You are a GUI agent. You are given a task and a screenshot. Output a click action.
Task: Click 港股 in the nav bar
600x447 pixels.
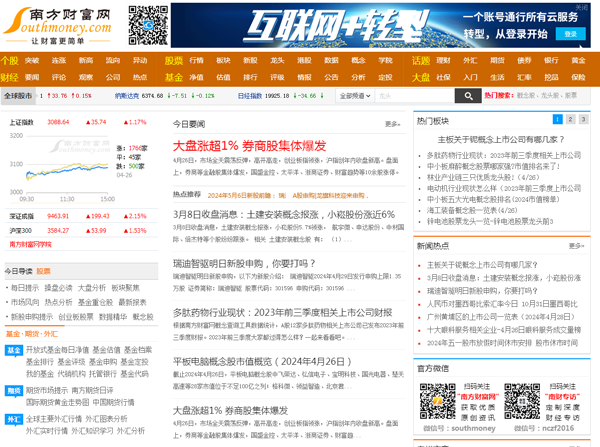pos(304,60)
